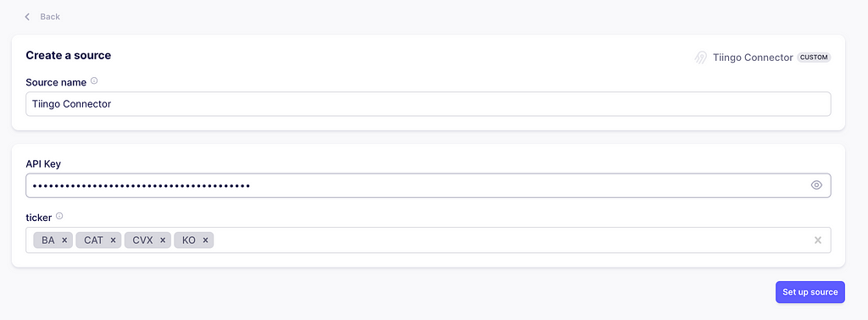Go back using the Back link
Screen dimensions: 868x320
point(42,17)
